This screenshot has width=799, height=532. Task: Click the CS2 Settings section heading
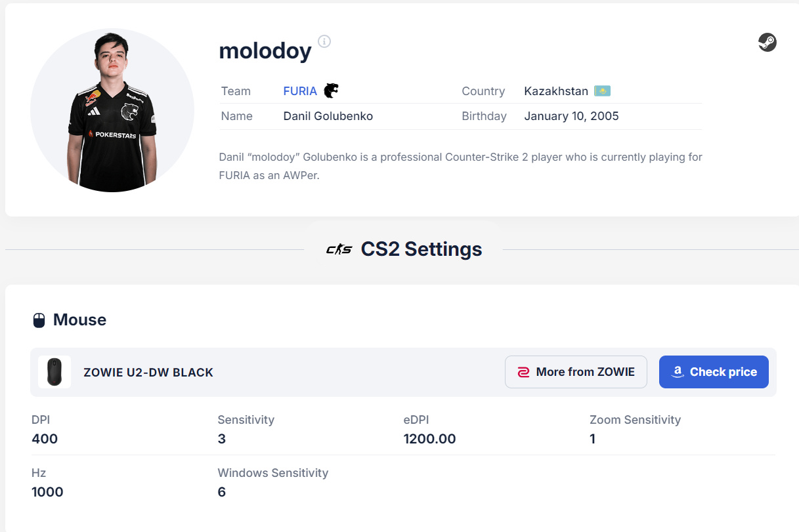point(421,249)
